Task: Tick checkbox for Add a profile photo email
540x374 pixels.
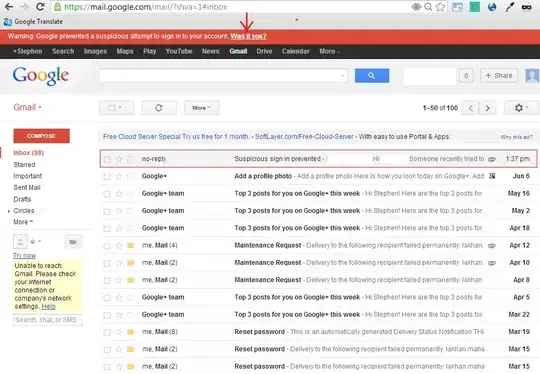Action: pyautogui.click(x=107, y=177)
